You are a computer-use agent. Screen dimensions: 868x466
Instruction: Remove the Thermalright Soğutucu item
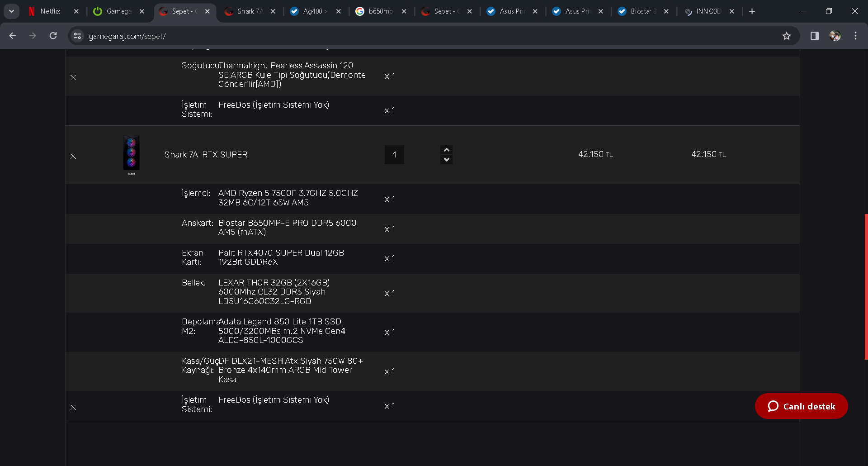click(73, 78)
